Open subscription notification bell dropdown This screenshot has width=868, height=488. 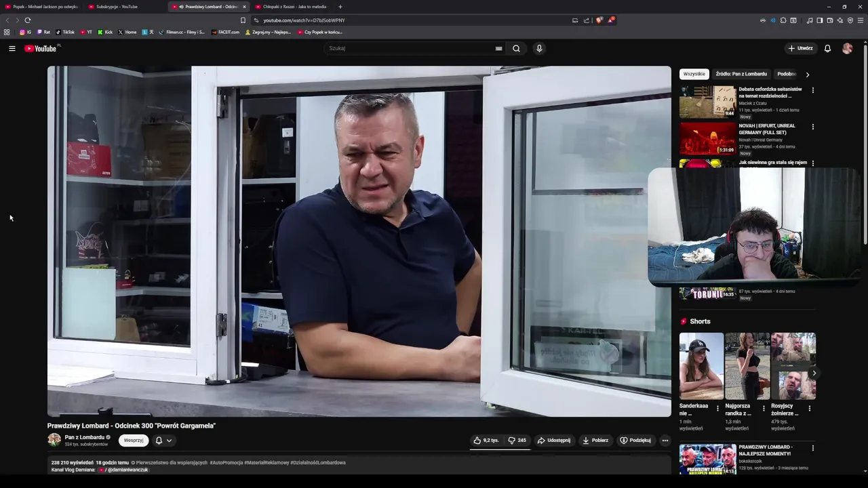(x=163, y=441)
